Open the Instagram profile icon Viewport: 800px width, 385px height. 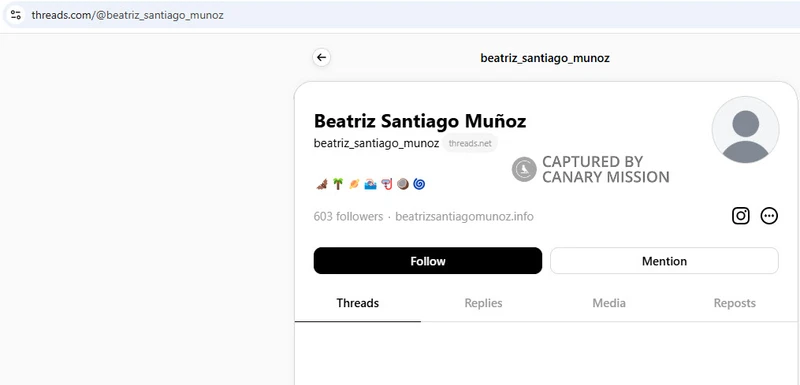740,216
